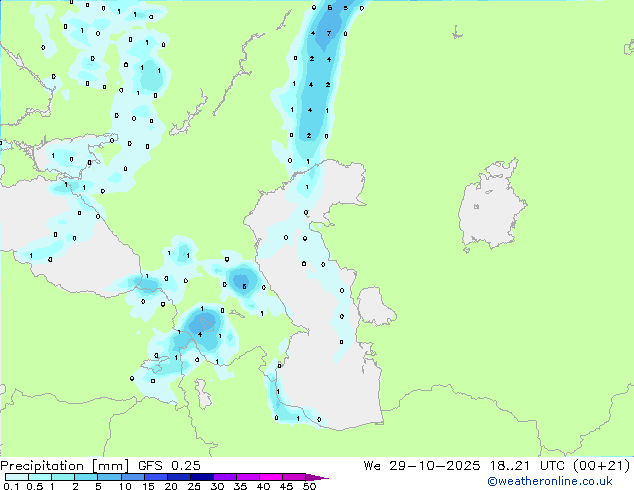Select the 0.1 to 0.5 mm legend swatch
The height and width of the screenshot is (490, 634).
tap(17, 477)
